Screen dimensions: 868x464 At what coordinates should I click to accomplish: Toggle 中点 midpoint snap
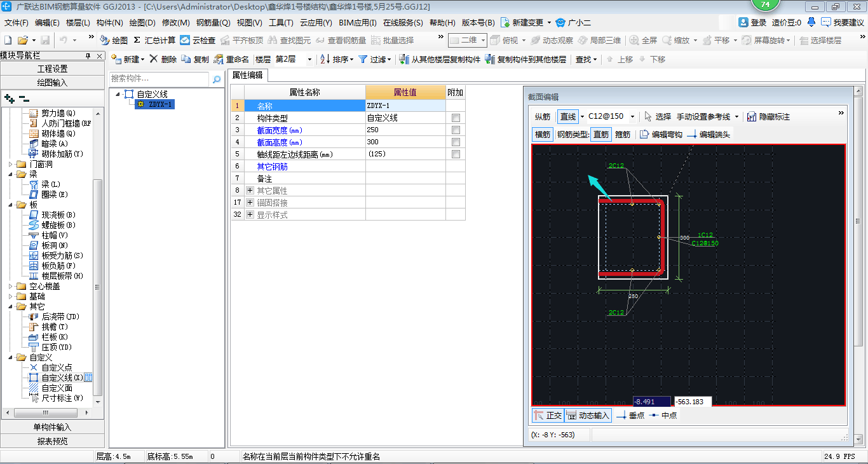pyautogui.click(x=662, y=416)
